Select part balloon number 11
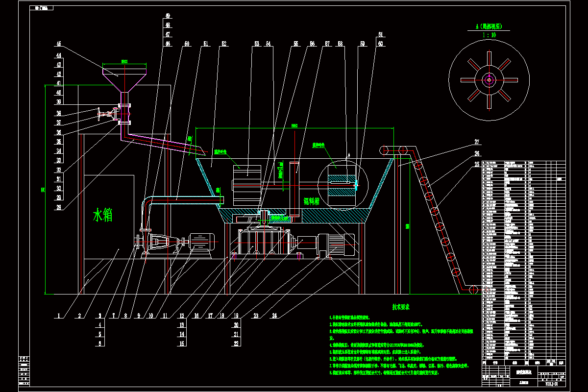The image size is (588, 392). click(165, 316)
